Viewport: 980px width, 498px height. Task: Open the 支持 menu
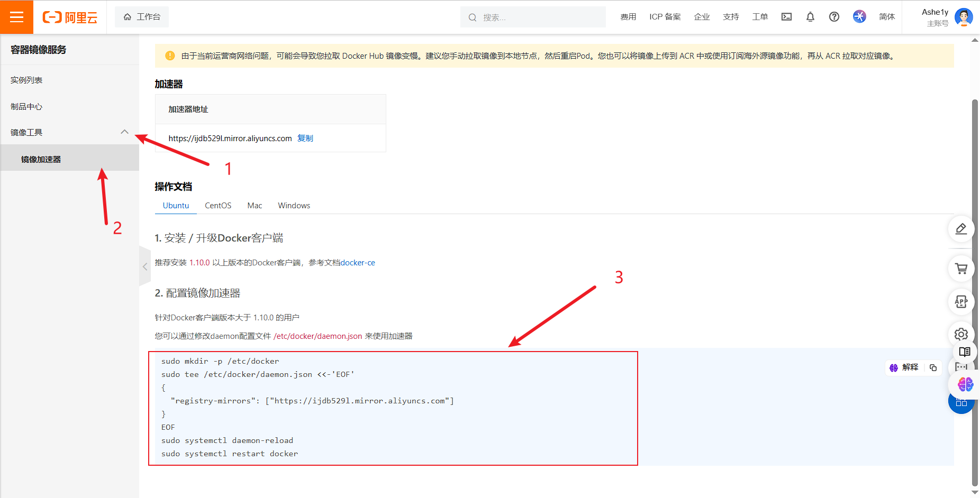[731, 17]
